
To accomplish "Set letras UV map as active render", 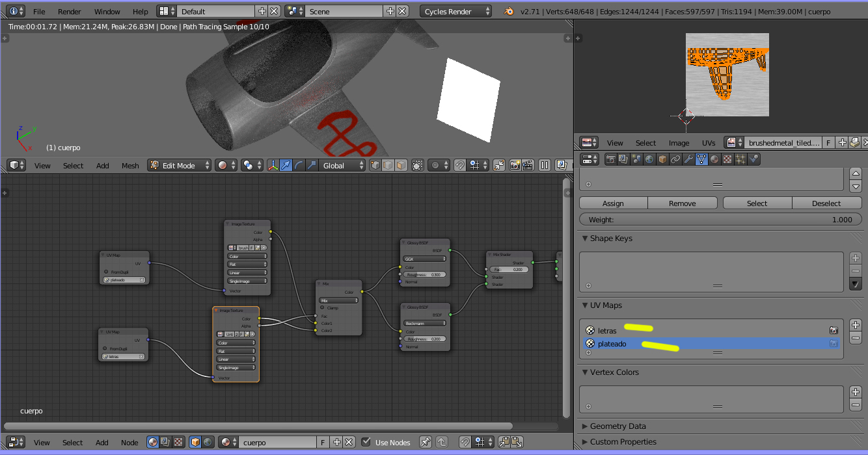I will (x=833, y=330).
